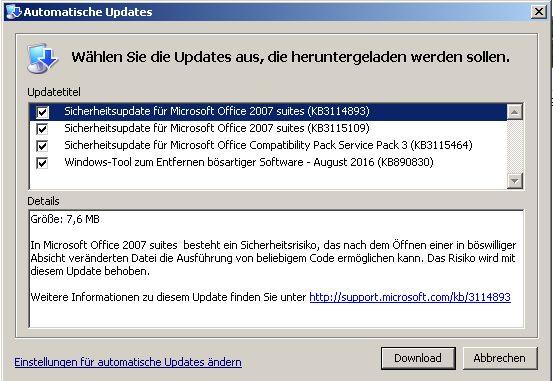This screenshot has height=381, width=553.
Task: Click the update list scroll down arrow
Action: tap(515, 181)
